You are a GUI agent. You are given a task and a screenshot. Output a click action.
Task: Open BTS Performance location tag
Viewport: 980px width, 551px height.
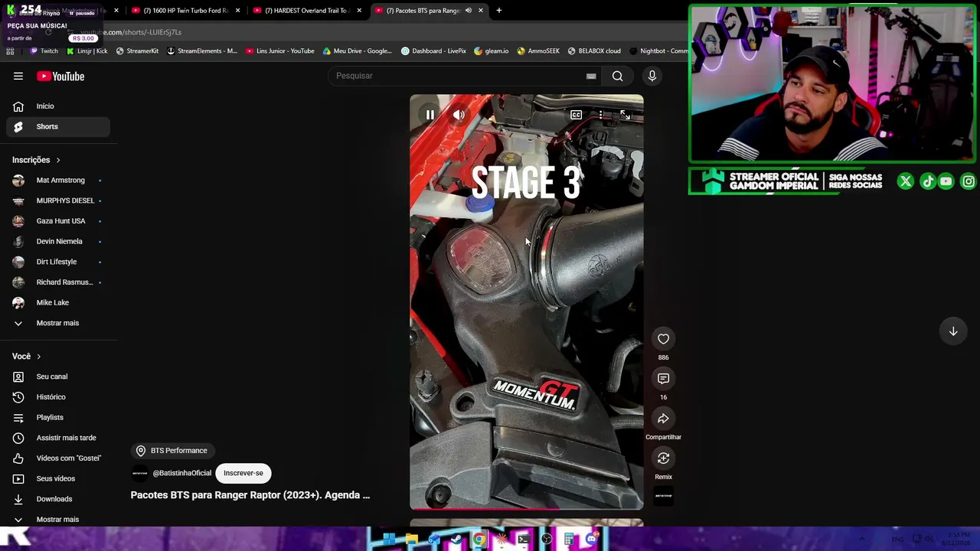(x=171, y=451)
